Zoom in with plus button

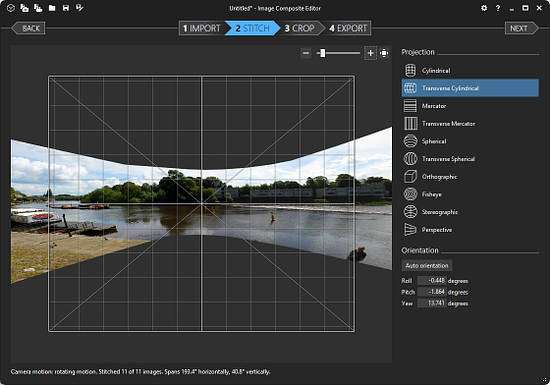(370, 53)
